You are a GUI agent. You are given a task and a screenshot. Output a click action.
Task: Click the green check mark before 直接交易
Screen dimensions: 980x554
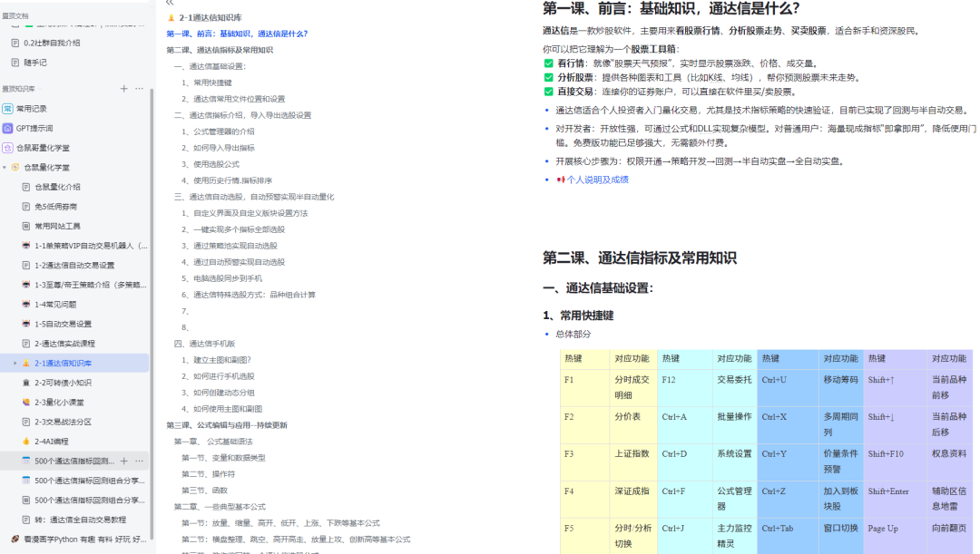click(x=548, y=92)
